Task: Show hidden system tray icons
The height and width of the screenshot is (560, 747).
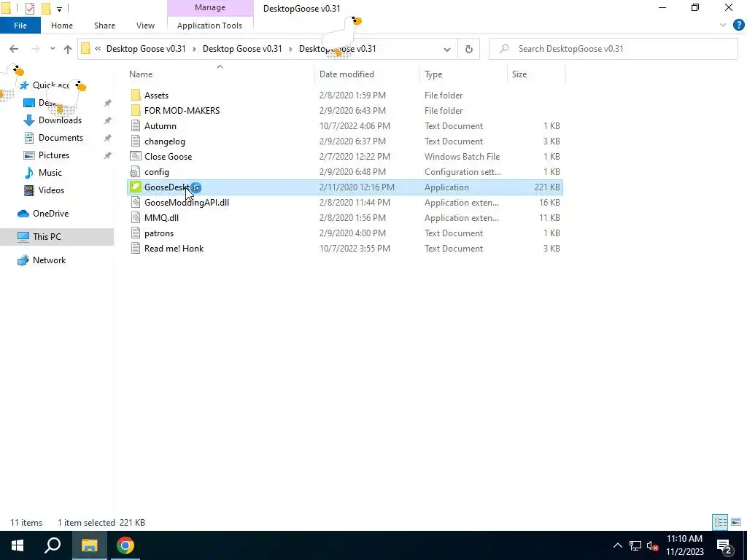Action: 617,545
